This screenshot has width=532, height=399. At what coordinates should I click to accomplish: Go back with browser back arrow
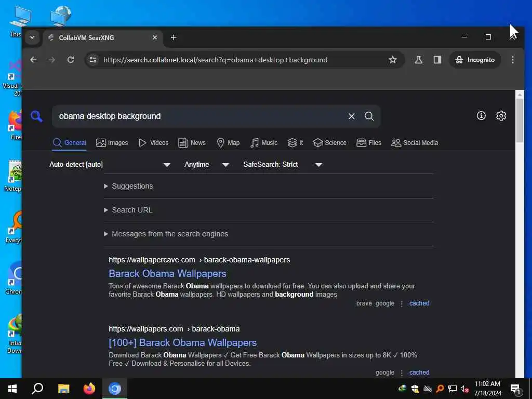click(x=33, y=60)
